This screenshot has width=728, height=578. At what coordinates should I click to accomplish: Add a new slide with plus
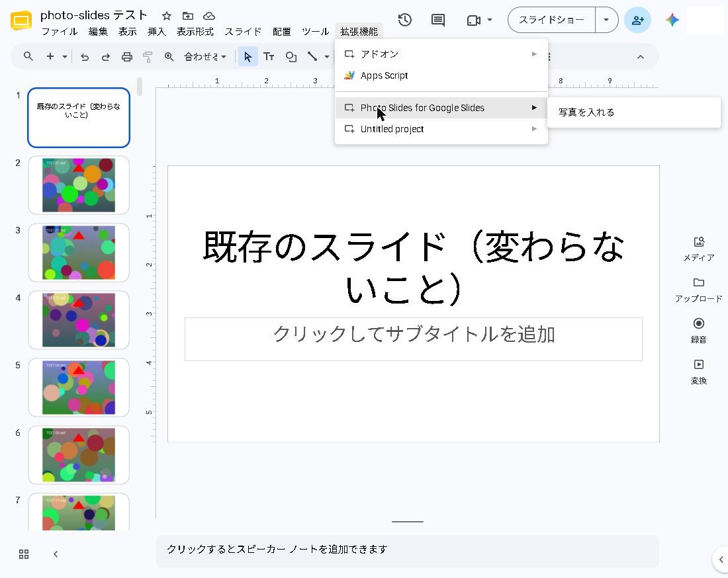[50, 57]
